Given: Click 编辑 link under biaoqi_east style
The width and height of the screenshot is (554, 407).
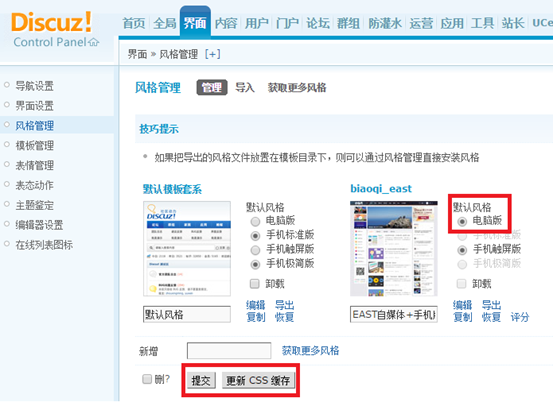Looking at the screenshot, I should pyautogui.click(x=462, y=305).
